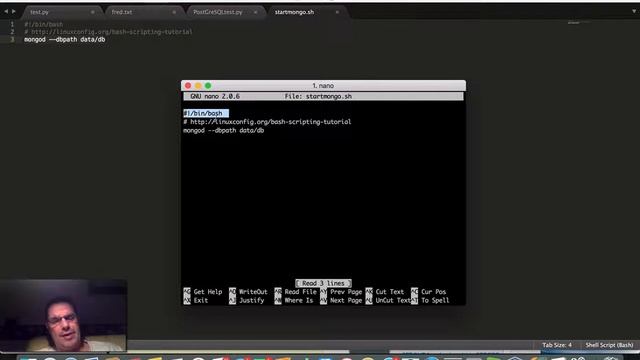Click the 'Read 3 lines' status message

point(323,283)
